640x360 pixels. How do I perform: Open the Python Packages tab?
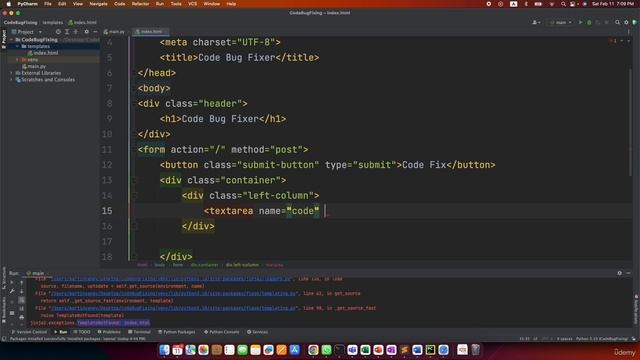coord(176,332)
